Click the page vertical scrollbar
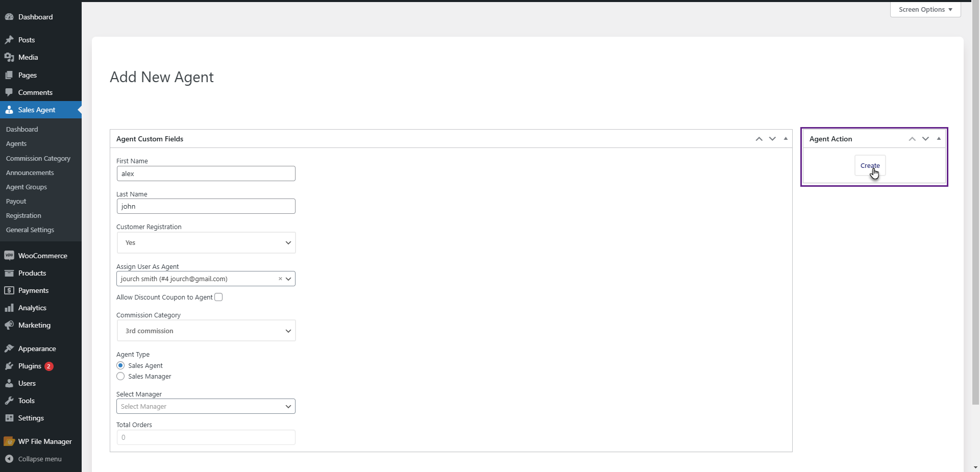 pos(975,204)
